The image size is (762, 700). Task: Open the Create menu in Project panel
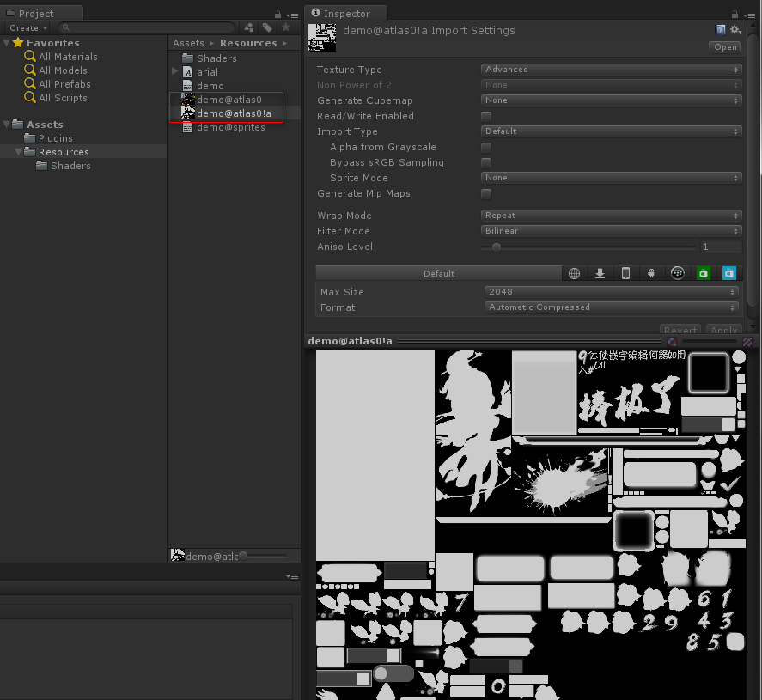(27, 27)
